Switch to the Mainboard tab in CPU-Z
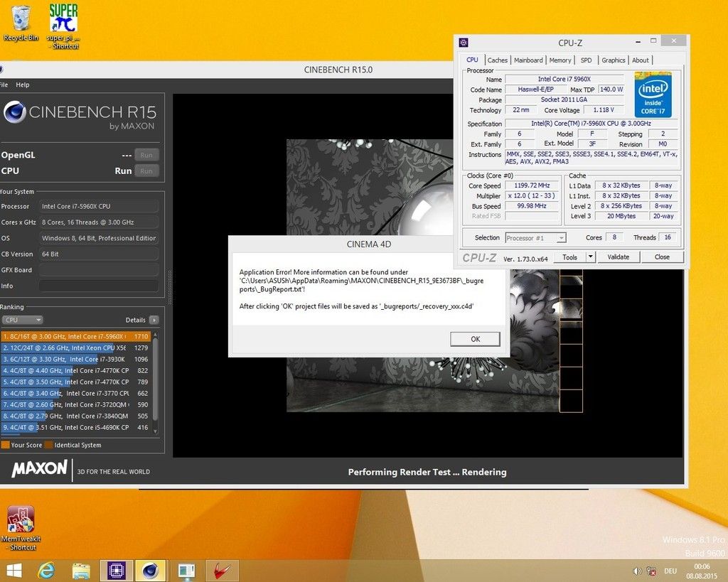 (528, 60)
